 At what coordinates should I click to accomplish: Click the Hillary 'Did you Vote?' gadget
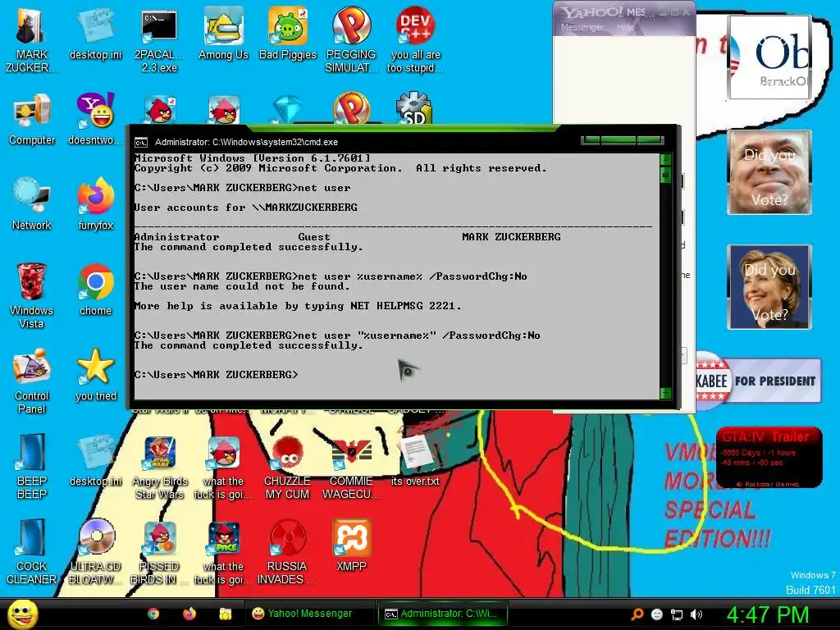(x=769, y=287)
